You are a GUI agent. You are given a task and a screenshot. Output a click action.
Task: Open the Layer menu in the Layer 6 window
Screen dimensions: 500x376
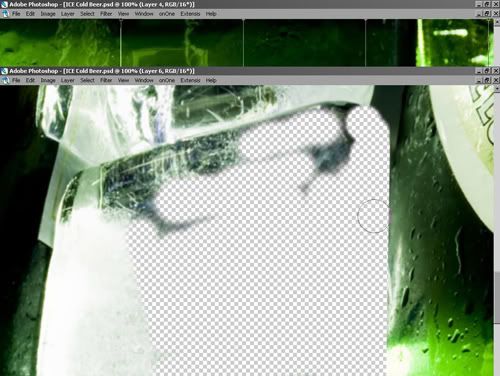click(68, 80)
